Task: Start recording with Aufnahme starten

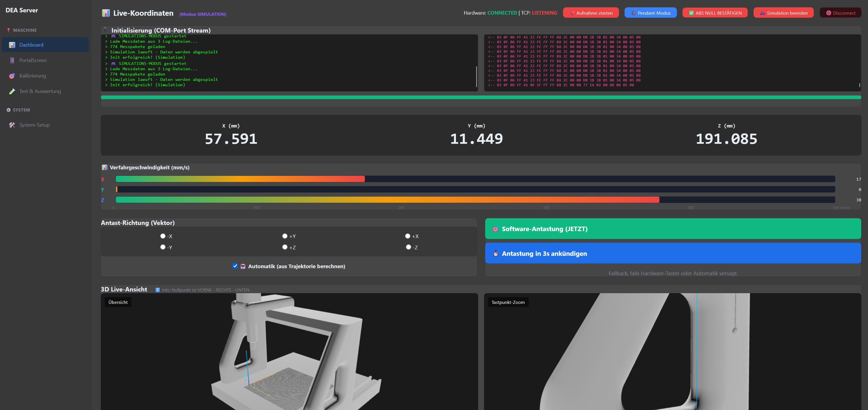Action: (x=591, y=13)
